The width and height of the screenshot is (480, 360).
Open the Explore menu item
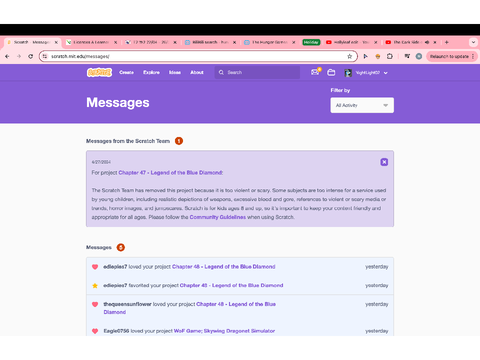pyautogui.click(x=151, y=72)
